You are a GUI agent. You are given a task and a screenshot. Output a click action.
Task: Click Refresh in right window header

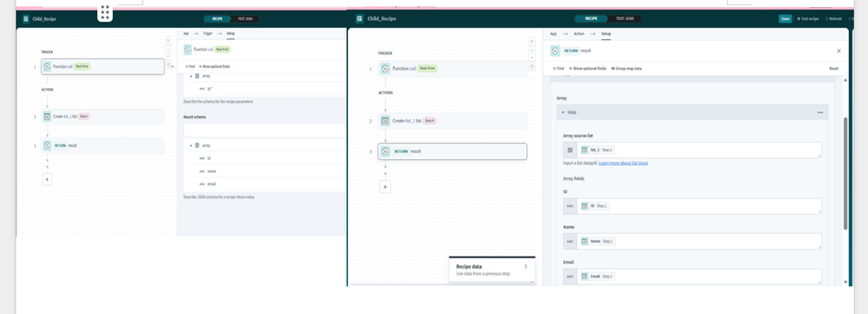point(834,19)
